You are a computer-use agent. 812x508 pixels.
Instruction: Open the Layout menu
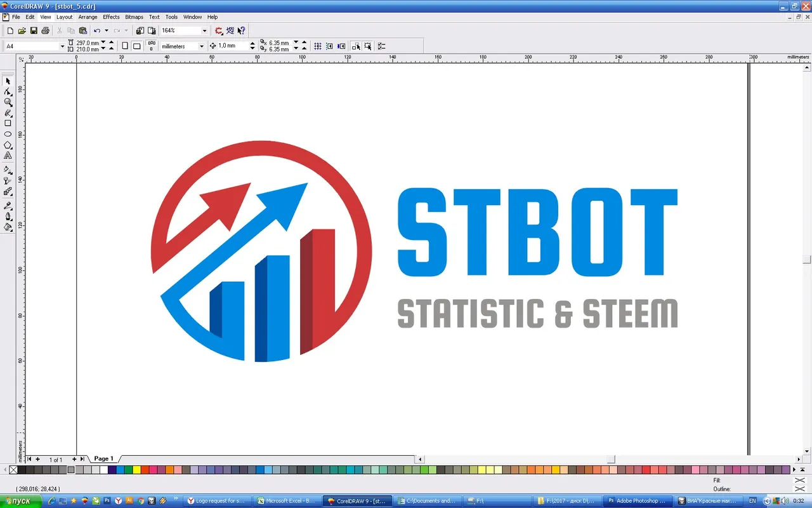[64, 17]
